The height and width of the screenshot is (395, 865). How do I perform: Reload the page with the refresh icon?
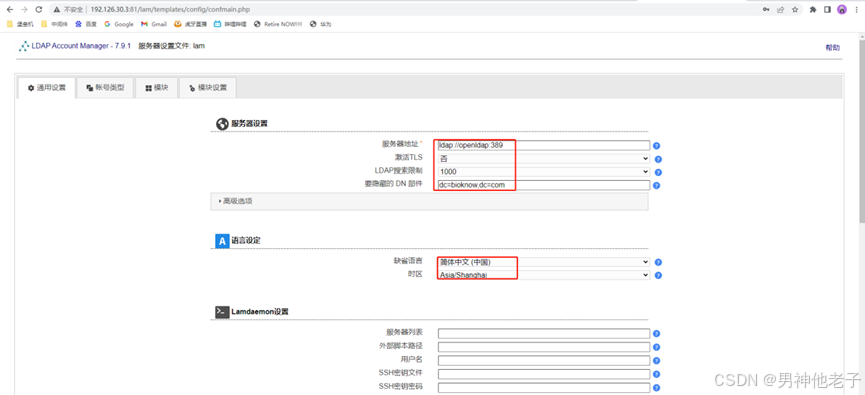pyautogui.click(x=38, y=10)
